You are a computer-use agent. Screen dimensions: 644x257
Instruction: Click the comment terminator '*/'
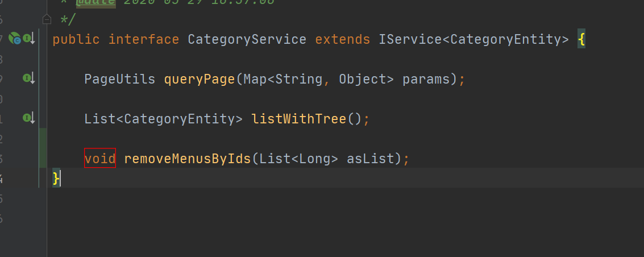coord(68,19)
